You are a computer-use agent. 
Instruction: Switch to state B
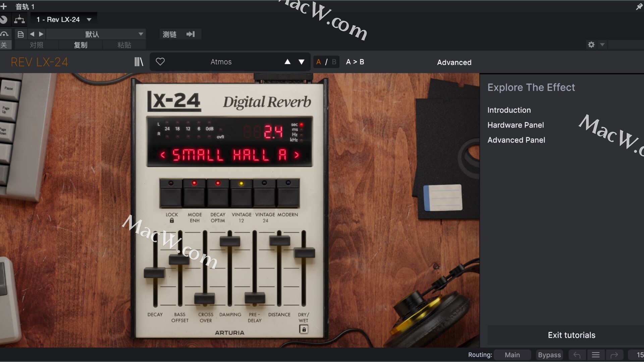[334, 62]
